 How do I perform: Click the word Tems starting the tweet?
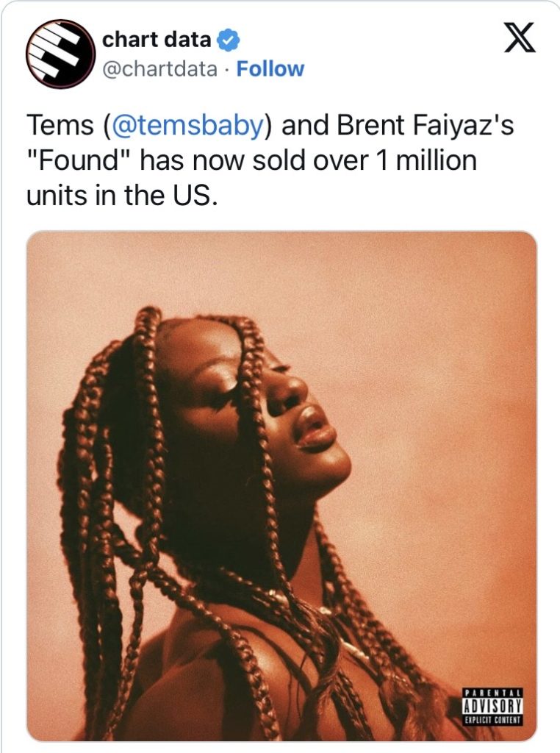pos(60,125)
